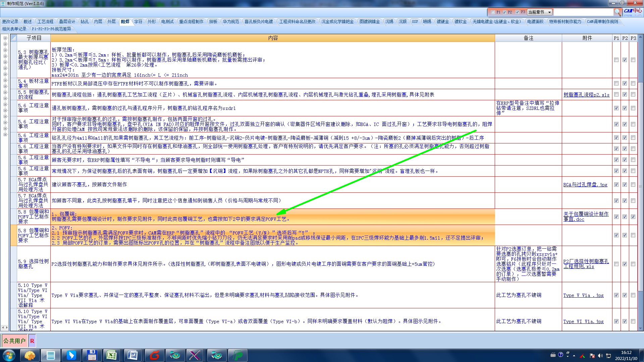This screenshot has width=644, height=362.
Task: Open attachment 树脂塞孔流程p2.xls
Action: click(586, 95)
